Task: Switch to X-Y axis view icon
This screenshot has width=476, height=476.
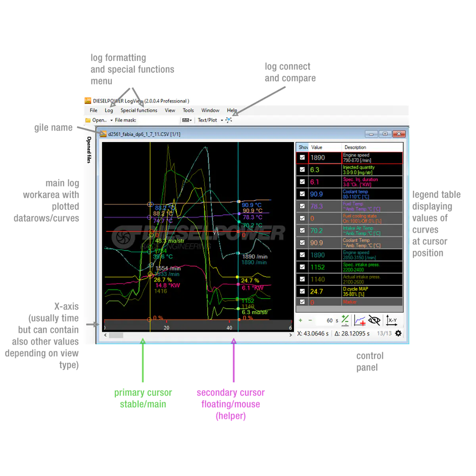Action: [x=392, y=320]
